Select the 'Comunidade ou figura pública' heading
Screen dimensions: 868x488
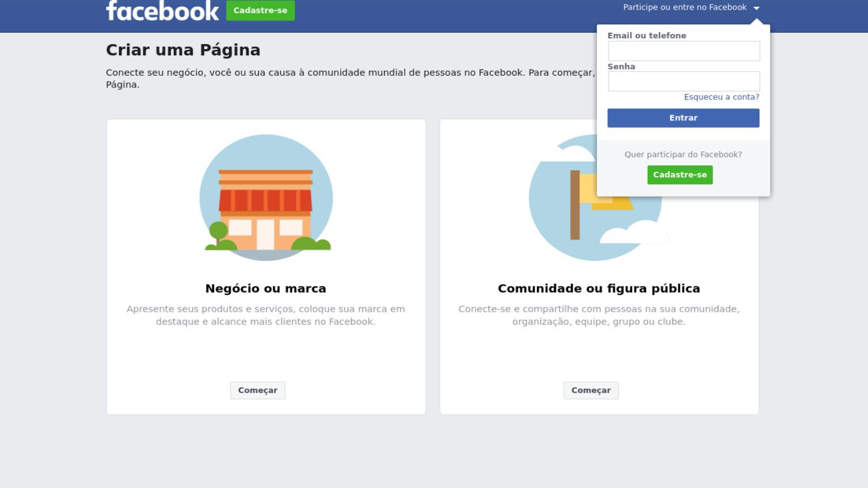tap(599, 289)
